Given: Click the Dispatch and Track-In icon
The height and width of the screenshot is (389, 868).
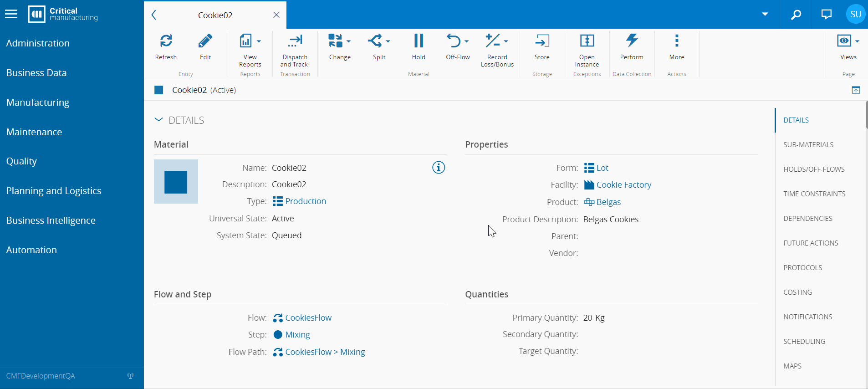Looking at the screenshot, I should (295, 41).
